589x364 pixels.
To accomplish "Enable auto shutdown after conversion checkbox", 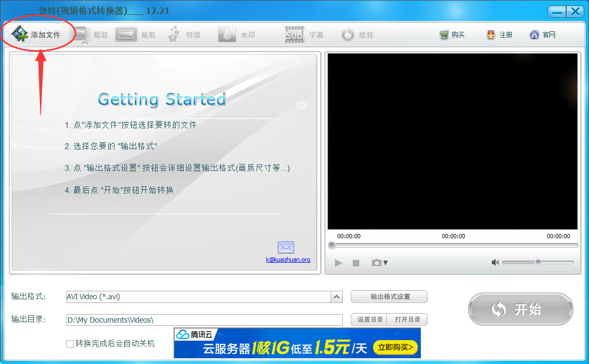I will [x=70, y=344].
